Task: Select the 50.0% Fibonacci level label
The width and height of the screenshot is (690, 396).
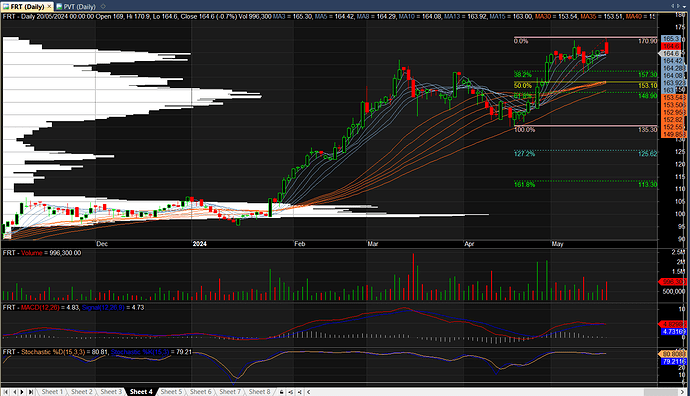Action: tap(522, 85)
